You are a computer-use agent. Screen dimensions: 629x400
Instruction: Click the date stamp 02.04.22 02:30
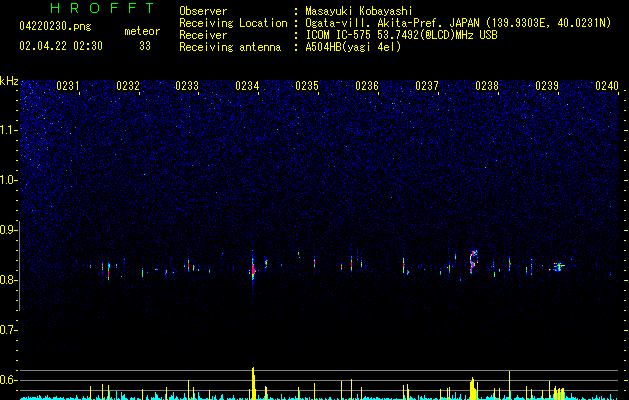pos(61,46)
